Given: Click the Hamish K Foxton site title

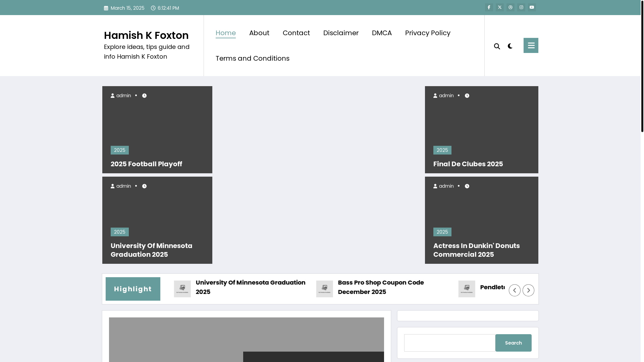Looking at the screenshot, I should tap(146, 35).
